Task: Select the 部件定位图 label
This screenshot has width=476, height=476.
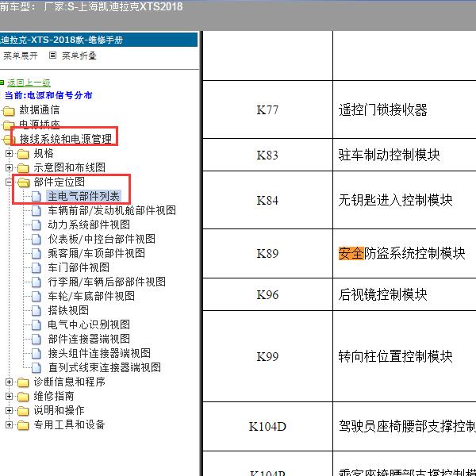Action: (59, 182)
